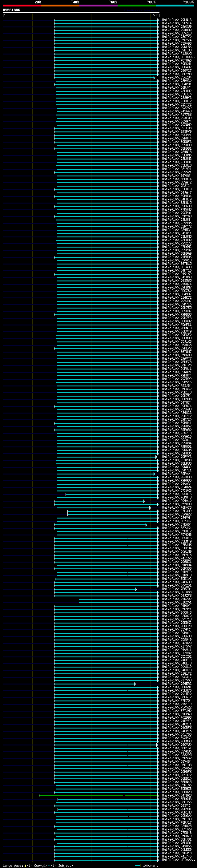Click the UniRef100_Q84NI8 label

(x=177, y=152)
